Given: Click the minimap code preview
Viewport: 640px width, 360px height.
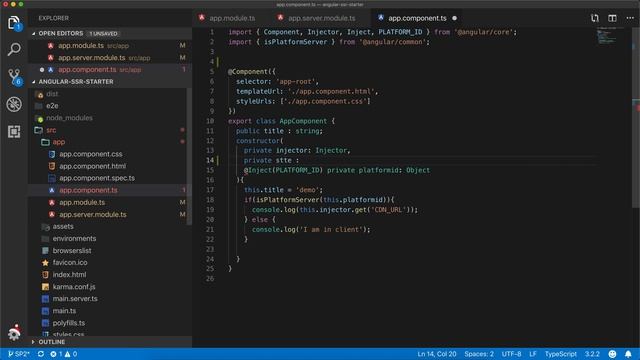Looking at the screenshot, I should pyautogui.click(x=607, y=36).
